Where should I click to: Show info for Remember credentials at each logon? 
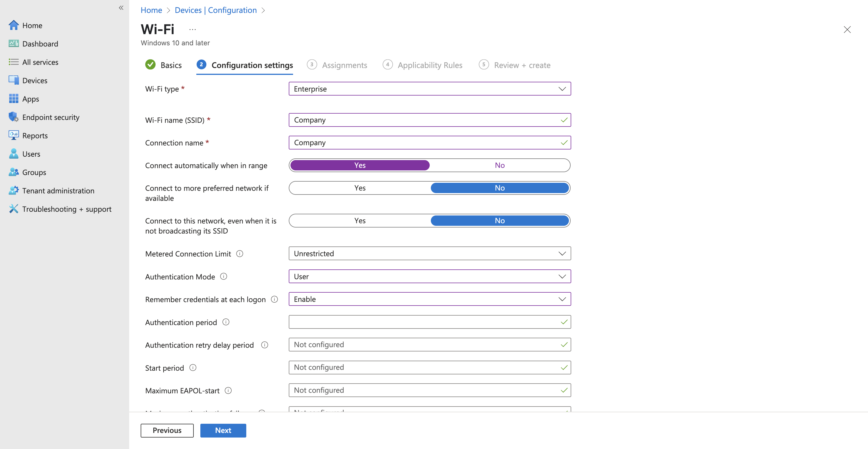[274, 299]
